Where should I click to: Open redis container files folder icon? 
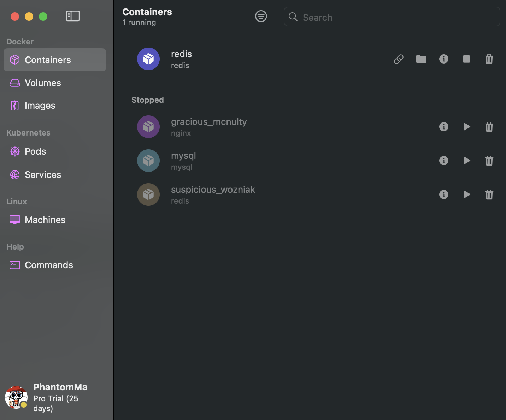coord(421,59)
